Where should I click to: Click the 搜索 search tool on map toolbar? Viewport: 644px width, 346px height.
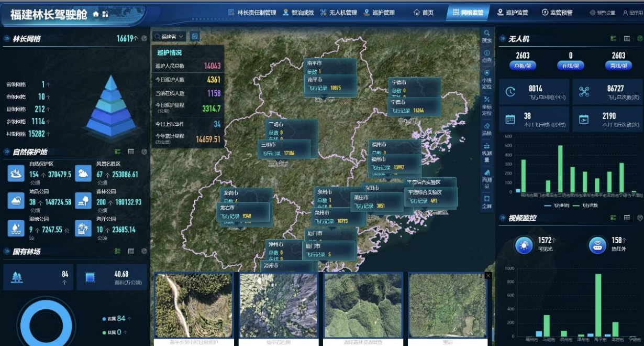pyautogui.click(x=486, y=36)
